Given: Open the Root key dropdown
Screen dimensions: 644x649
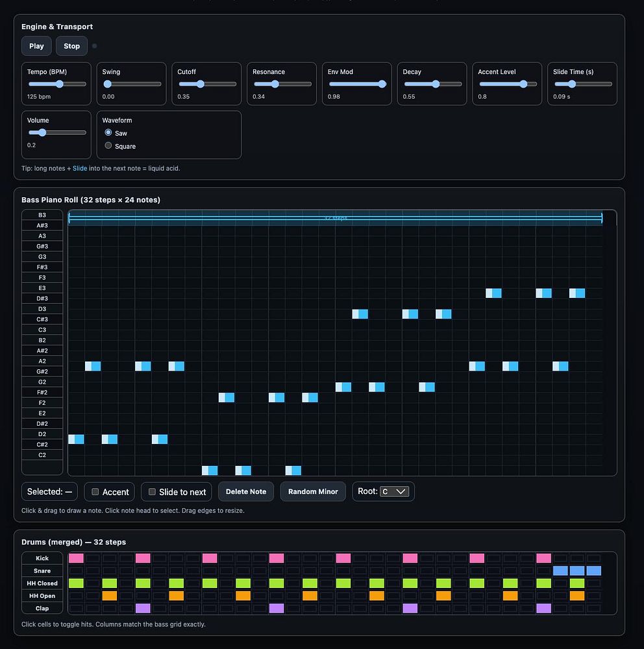Looking at the screenshot, I should click(395, 491).
